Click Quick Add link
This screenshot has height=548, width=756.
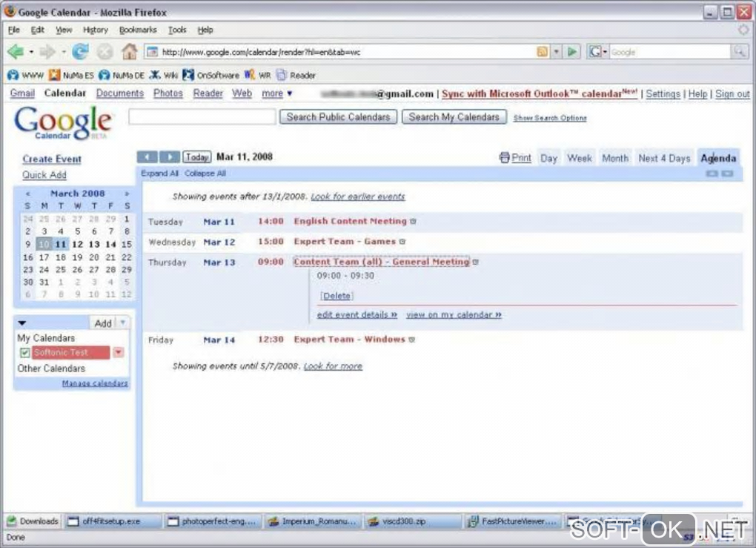pyautogui.click(x=44, y=175)
